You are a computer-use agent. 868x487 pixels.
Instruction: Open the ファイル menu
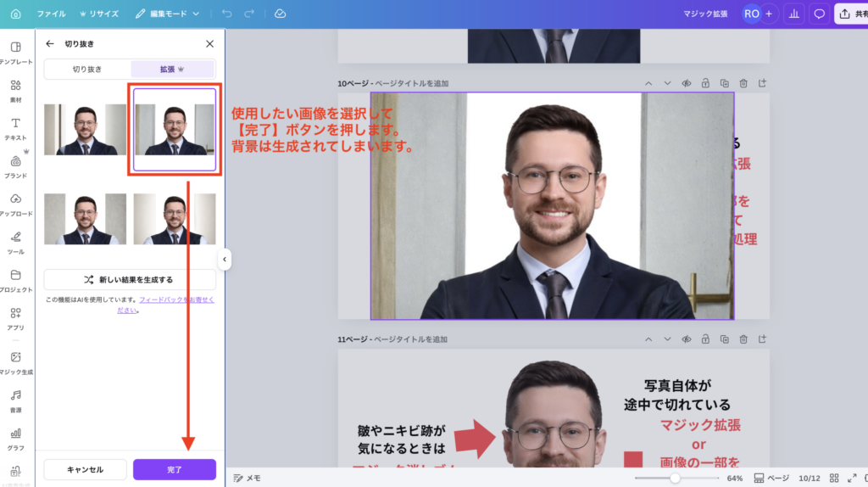(x=51, y=14)
